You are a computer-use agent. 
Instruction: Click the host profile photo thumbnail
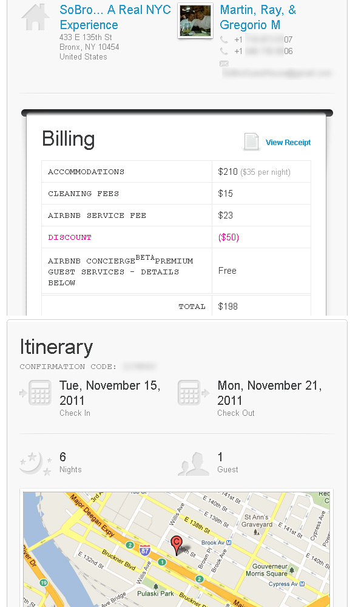[x=195, y=21]
